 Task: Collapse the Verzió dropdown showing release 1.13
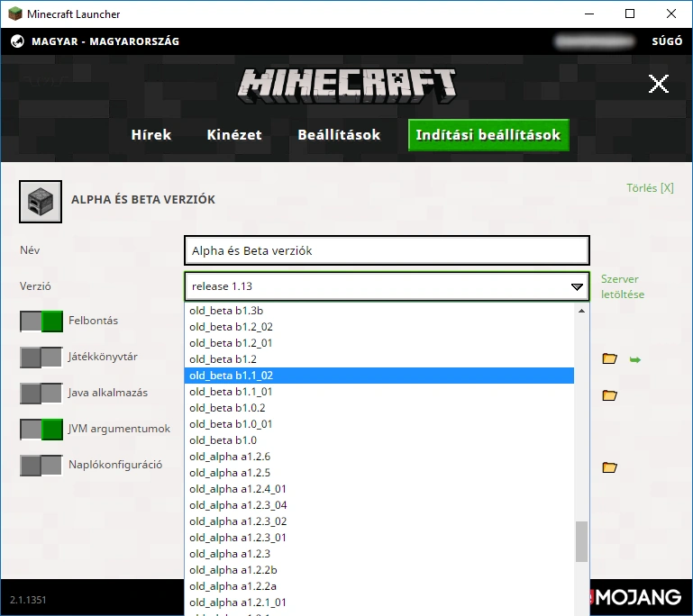pos(387,286)
